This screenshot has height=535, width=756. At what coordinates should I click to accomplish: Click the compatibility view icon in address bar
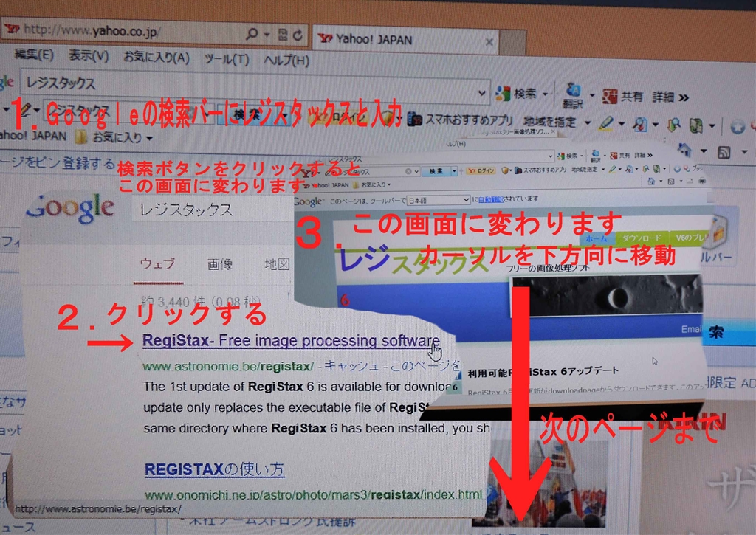point(283,34)
